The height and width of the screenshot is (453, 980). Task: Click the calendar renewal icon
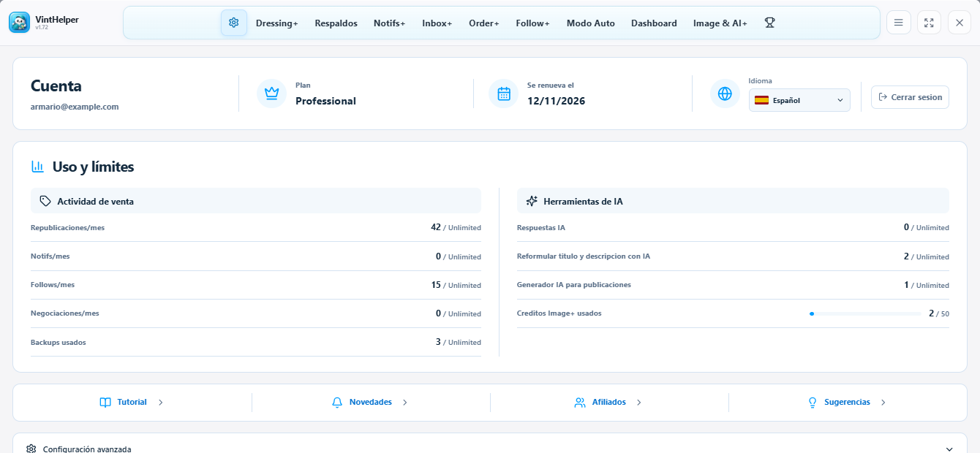coord(504,94)
